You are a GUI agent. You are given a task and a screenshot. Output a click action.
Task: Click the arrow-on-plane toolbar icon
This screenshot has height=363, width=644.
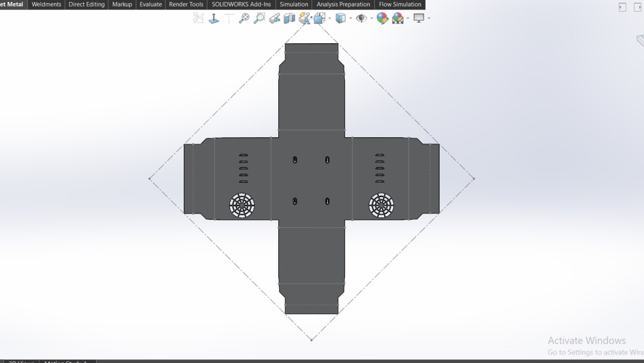coord(214,19)
